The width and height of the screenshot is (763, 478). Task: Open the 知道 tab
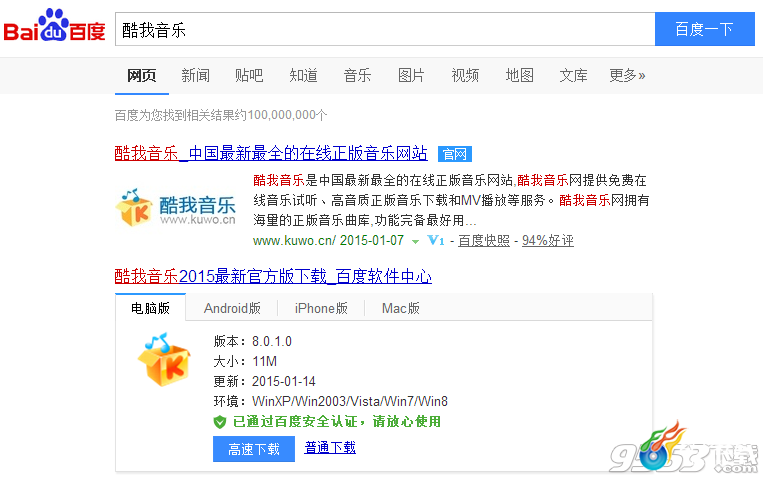tap(303, 75)
